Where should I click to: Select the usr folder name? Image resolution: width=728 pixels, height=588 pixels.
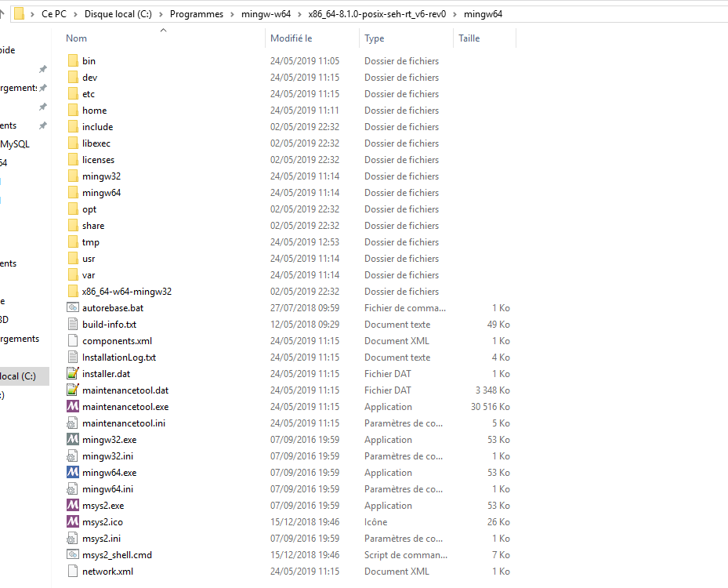pos(89,259)
